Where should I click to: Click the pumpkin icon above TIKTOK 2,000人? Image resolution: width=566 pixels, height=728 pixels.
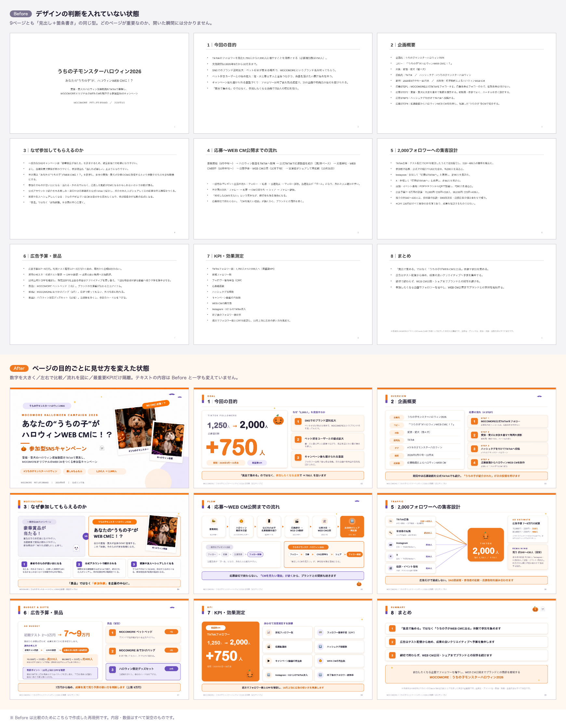[x=486, y=536]
